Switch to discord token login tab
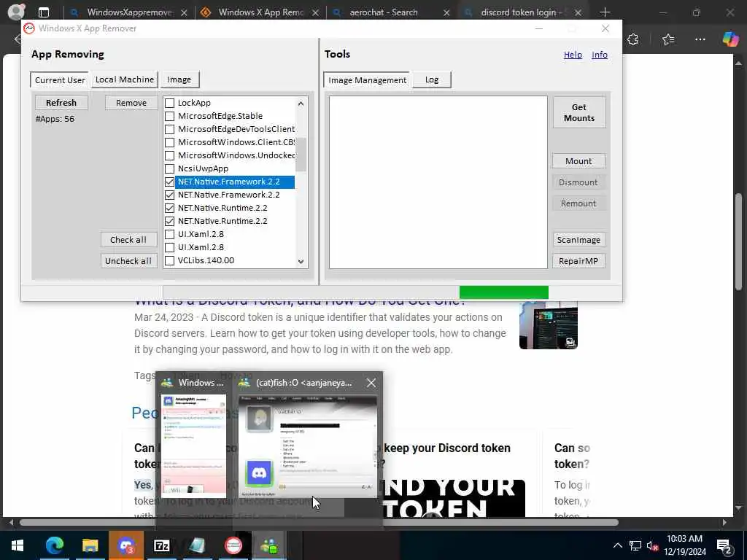Viewport: 747px width, 560px height. coord(521,12)
